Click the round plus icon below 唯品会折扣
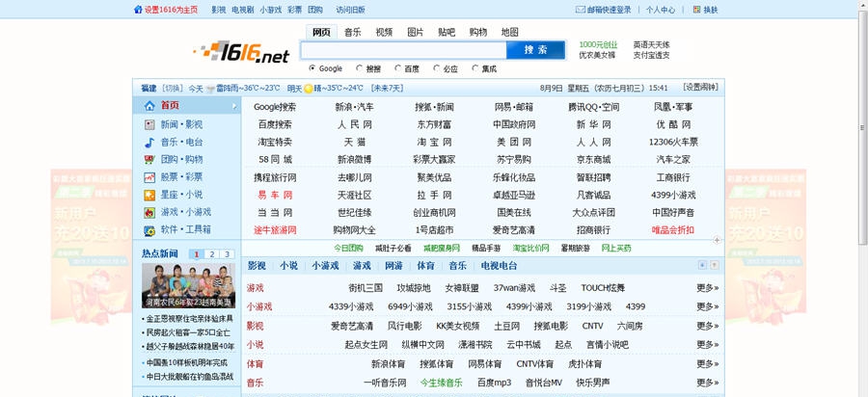Screen dimensions: 868x397 coord(717,240)
